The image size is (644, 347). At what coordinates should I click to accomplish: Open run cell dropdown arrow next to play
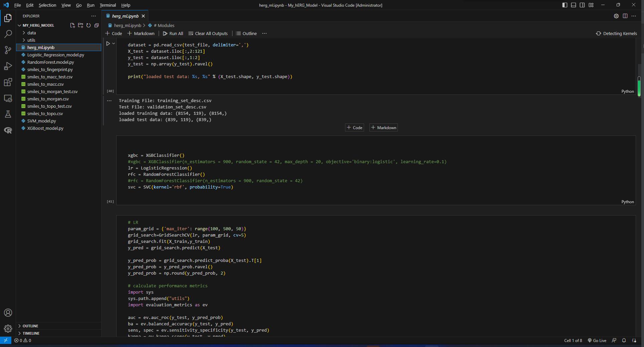114,43
